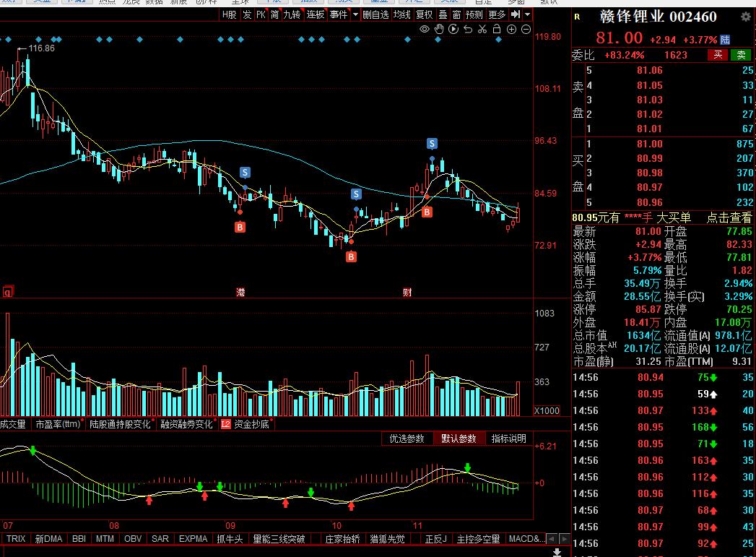Expand the dropdown arrow after 事件
The width and height of the screenshot is (756, 557).
[x=355, y=14]
